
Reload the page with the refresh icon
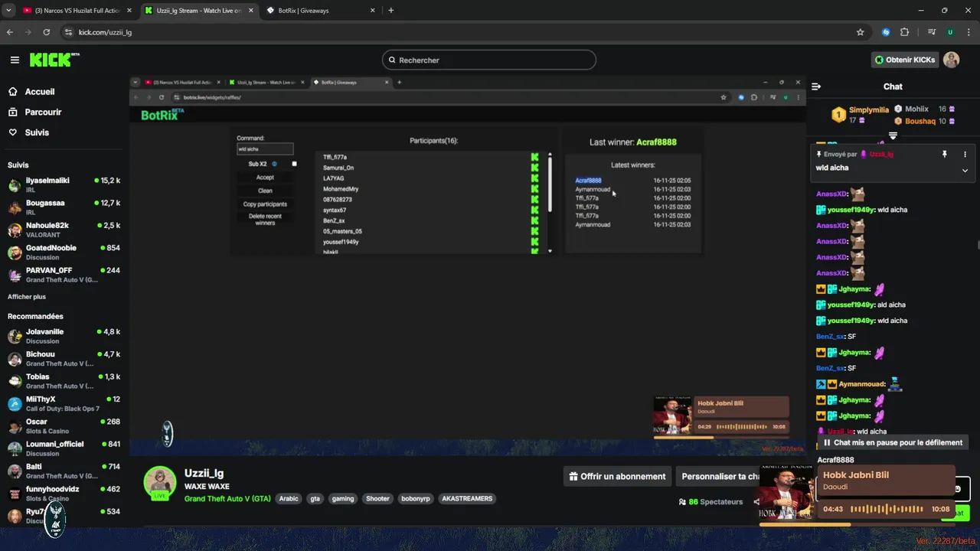47,32
